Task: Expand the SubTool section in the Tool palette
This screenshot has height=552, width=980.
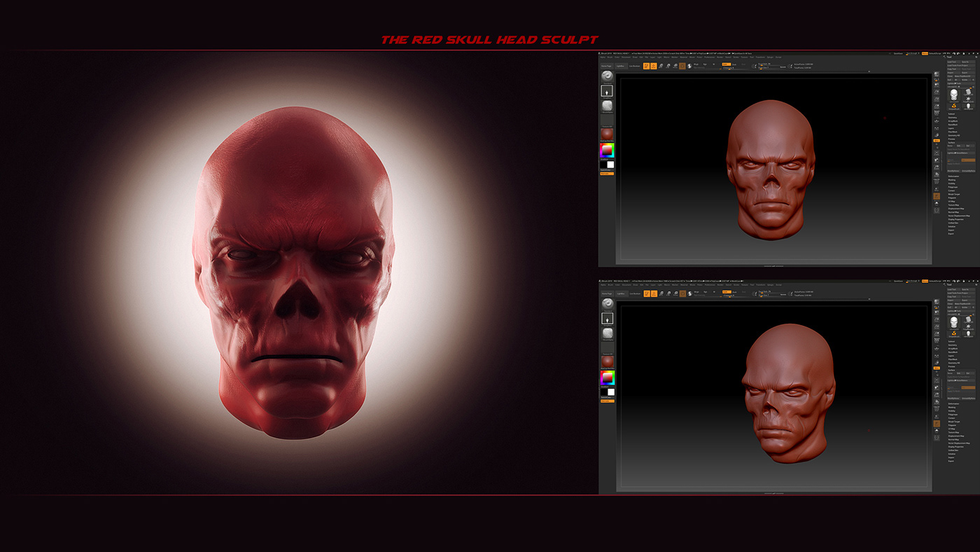Action: pyautogui.click(x=951, y=114)
